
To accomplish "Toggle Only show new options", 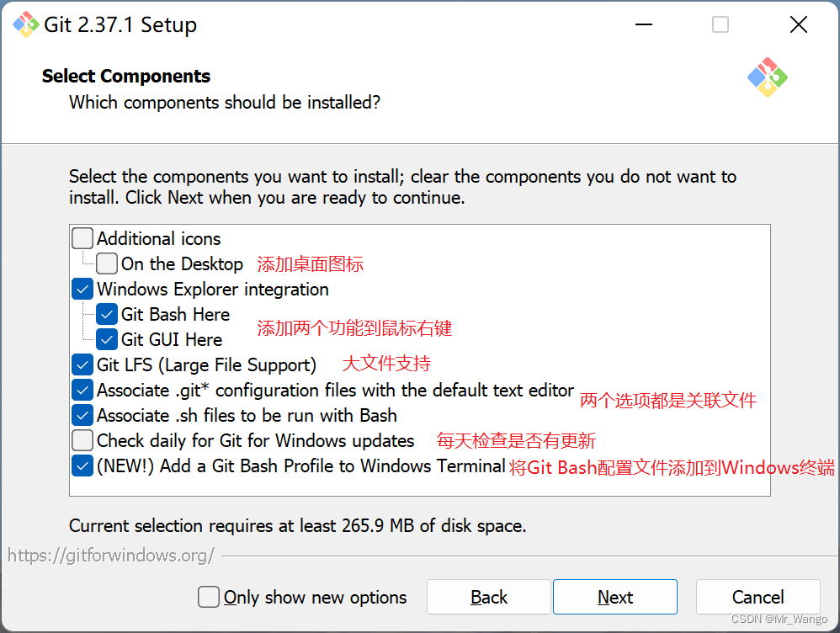I will coord(209,597).
